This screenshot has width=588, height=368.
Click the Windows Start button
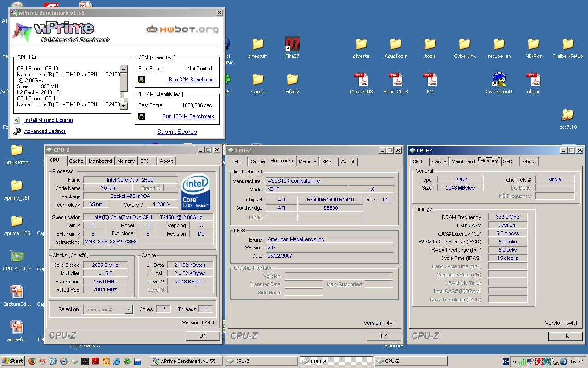pyautogui.click(x=13, y=361)
